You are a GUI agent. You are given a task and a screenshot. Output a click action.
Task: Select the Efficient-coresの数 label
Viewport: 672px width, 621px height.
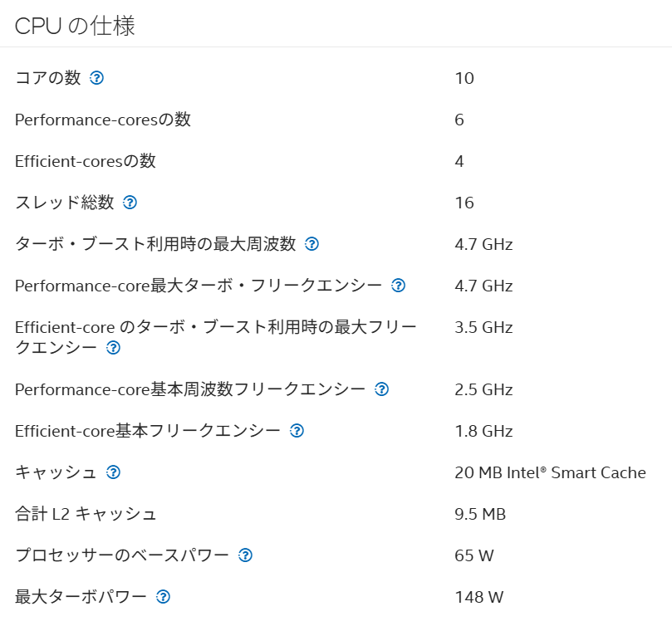(x=86, y=161)
